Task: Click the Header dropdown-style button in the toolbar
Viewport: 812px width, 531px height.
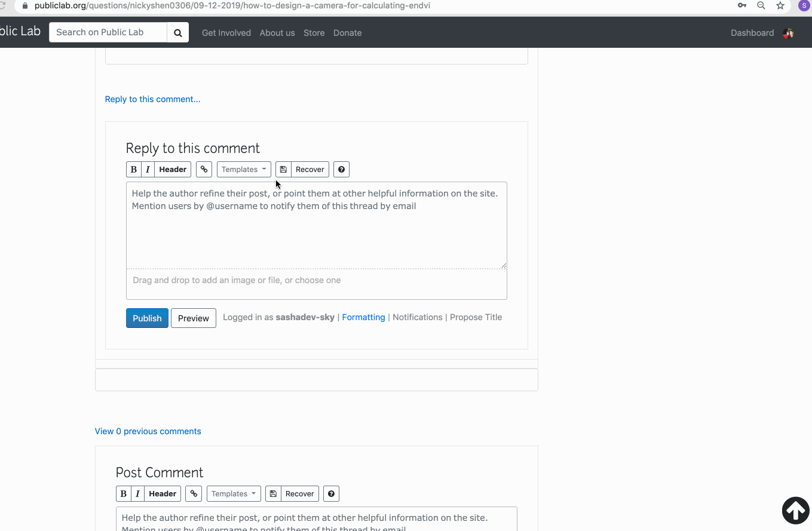Action: pos(172,169)
